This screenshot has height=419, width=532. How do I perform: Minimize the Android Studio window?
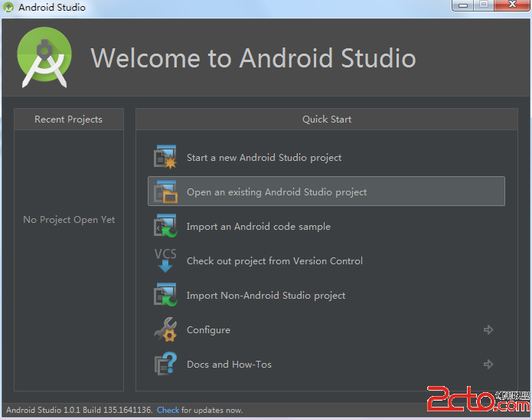pos(463,5)
